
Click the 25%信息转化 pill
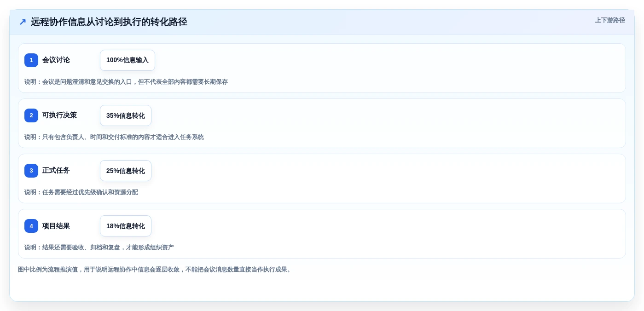(126, 171)
